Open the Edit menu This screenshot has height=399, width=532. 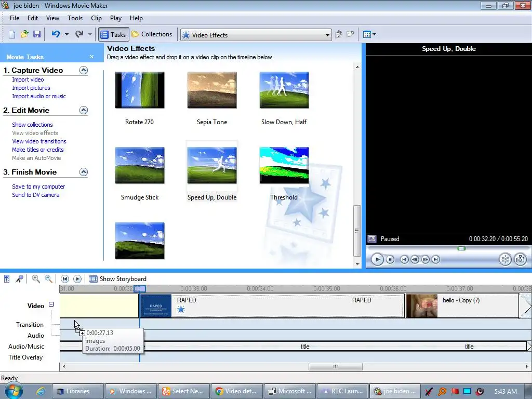33,18
